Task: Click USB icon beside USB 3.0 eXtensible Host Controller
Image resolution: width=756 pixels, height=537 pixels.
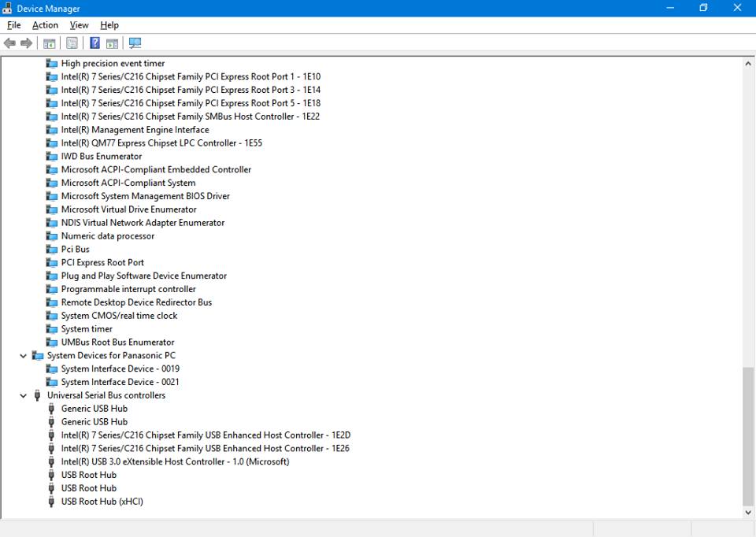Action: pyautogui.click(x=51, y=461)
